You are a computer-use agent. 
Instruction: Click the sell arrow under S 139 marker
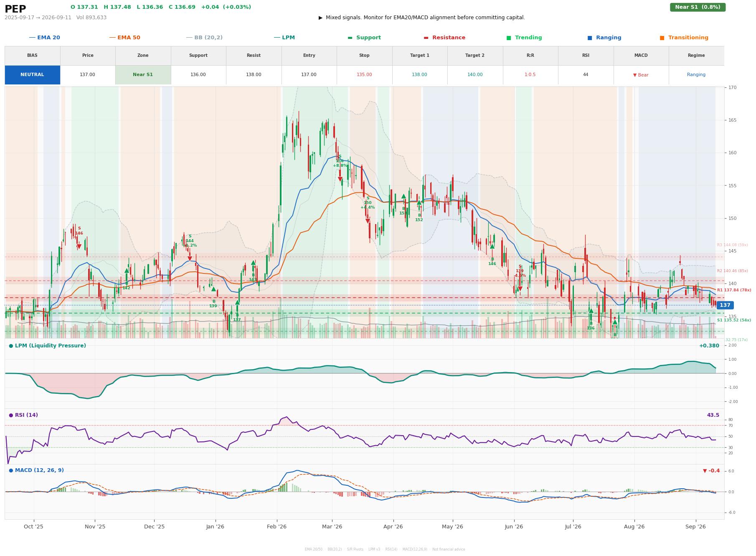click(520, 289)
